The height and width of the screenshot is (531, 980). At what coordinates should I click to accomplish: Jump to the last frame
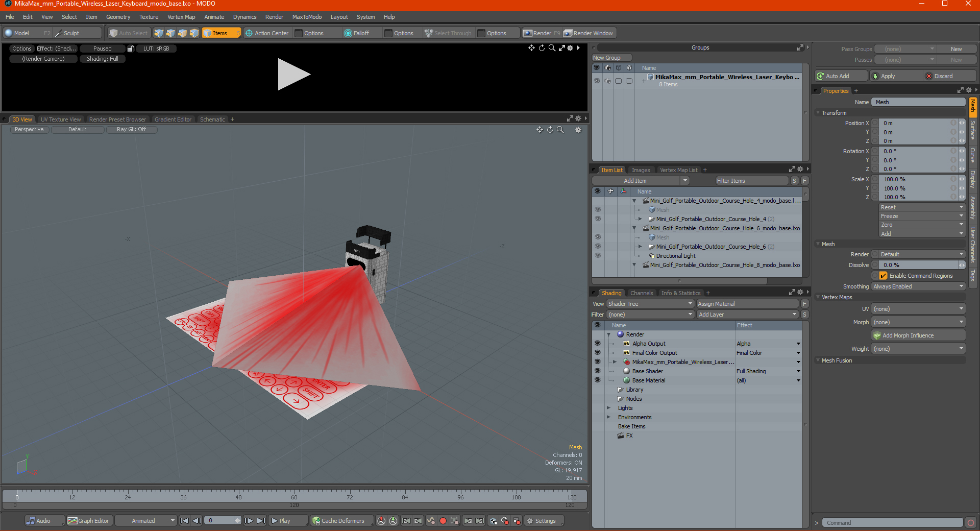(261, 521)
